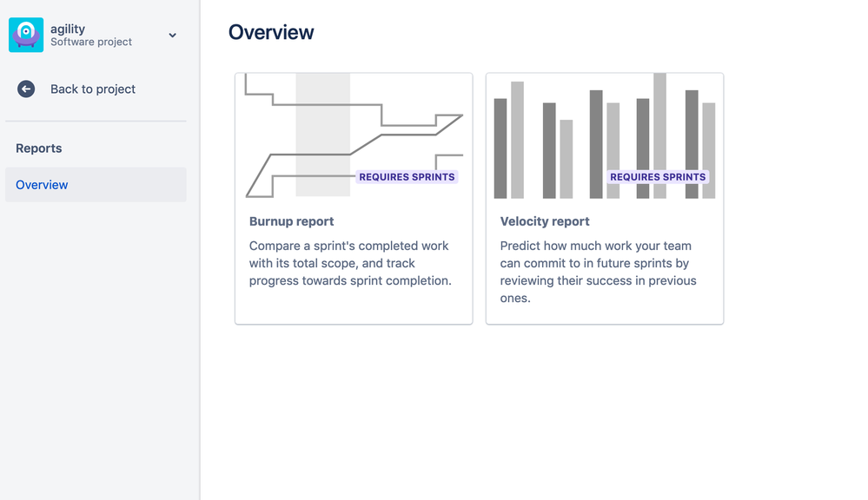Click the Overview page heading
Image resolution: width=868 pixels, height=500 pixels.
click(x=271, y=32)
